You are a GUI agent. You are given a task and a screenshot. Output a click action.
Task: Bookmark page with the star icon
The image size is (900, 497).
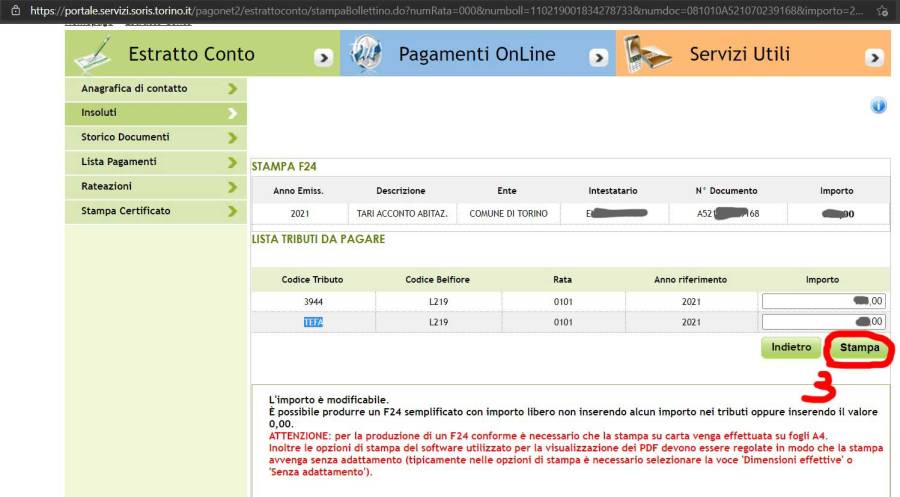click(x=881, y=9)
